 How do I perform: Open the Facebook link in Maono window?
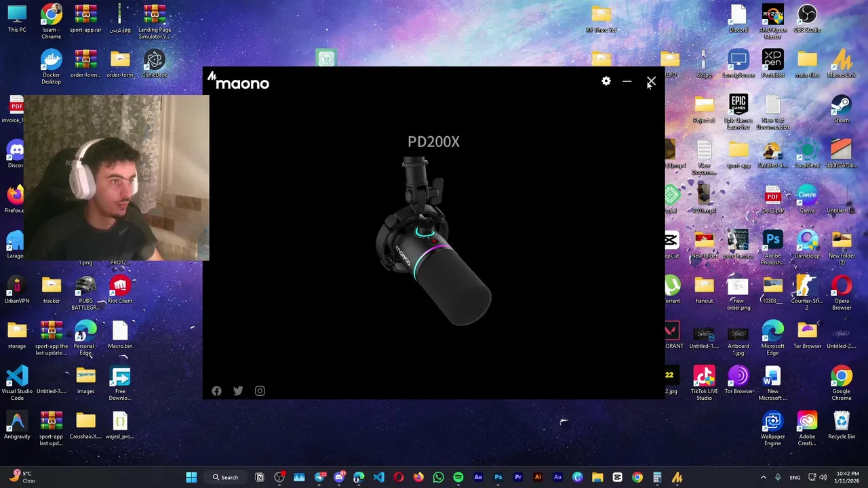pyautogui.click(x=216, y=391)
